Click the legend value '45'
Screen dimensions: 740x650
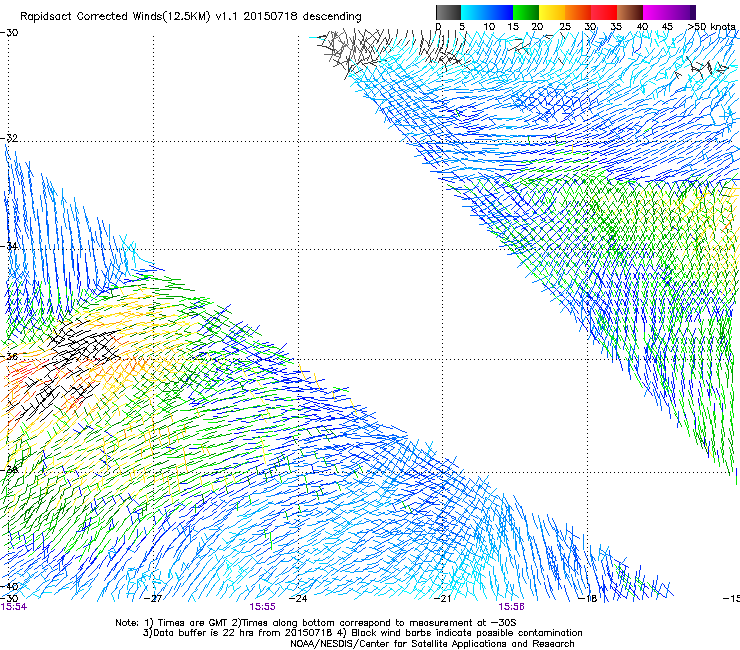667,26
